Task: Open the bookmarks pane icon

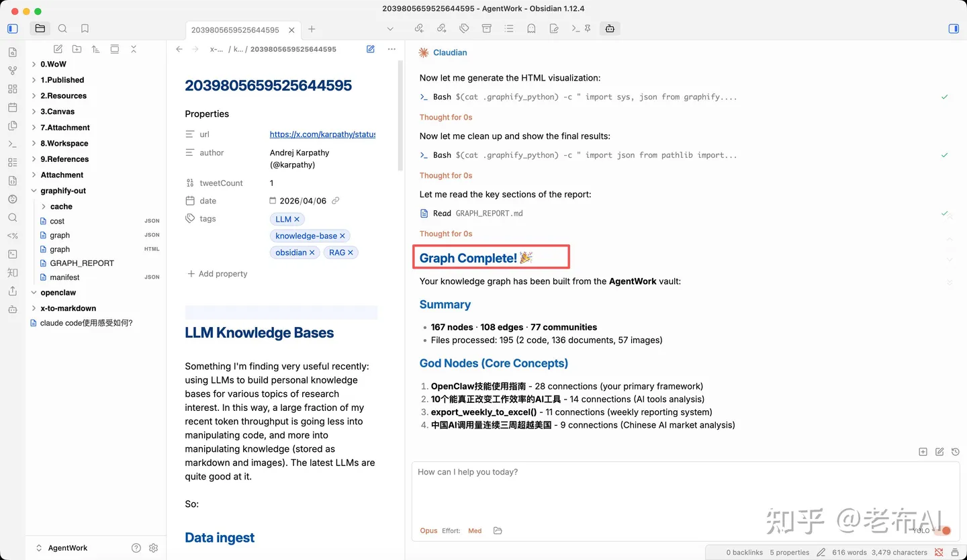Action: click(85, 29)
